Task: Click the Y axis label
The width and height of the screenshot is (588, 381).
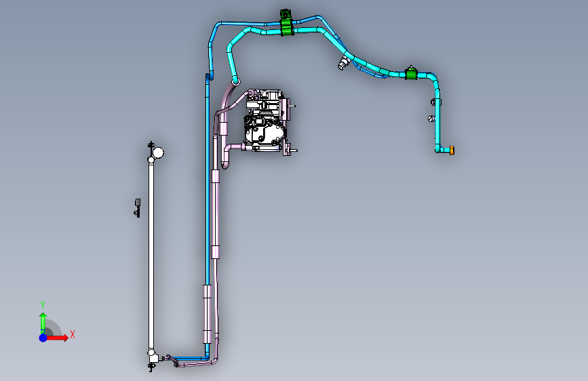Action: tap(43, 305)
